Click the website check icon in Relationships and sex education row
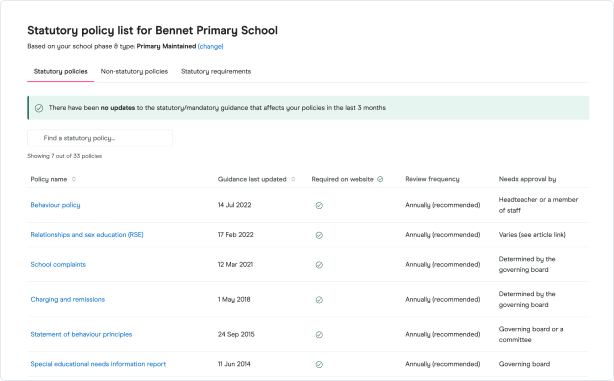 coord(319,235)
